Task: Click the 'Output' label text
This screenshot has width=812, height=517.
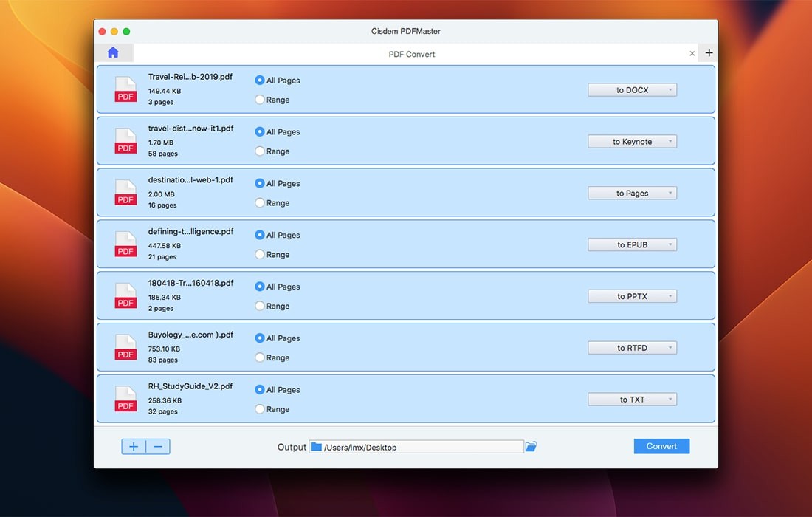Action: coord(292,447)
